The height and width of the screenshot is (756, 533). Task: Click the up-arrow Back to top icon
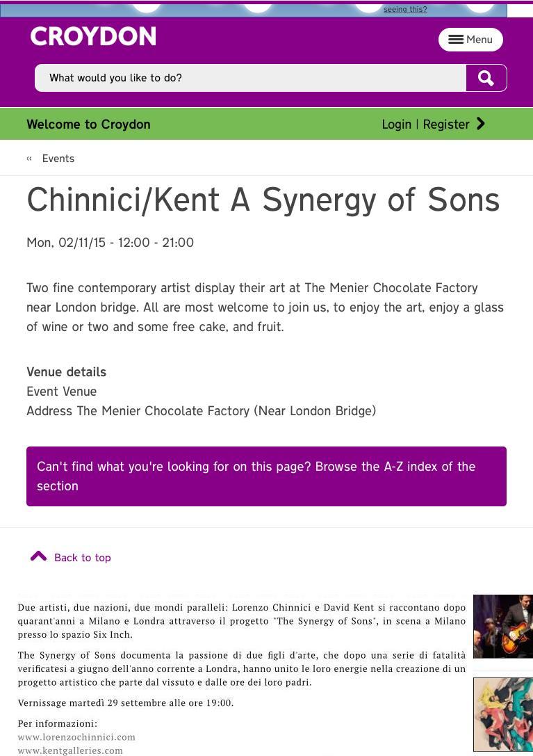(39, 556)
